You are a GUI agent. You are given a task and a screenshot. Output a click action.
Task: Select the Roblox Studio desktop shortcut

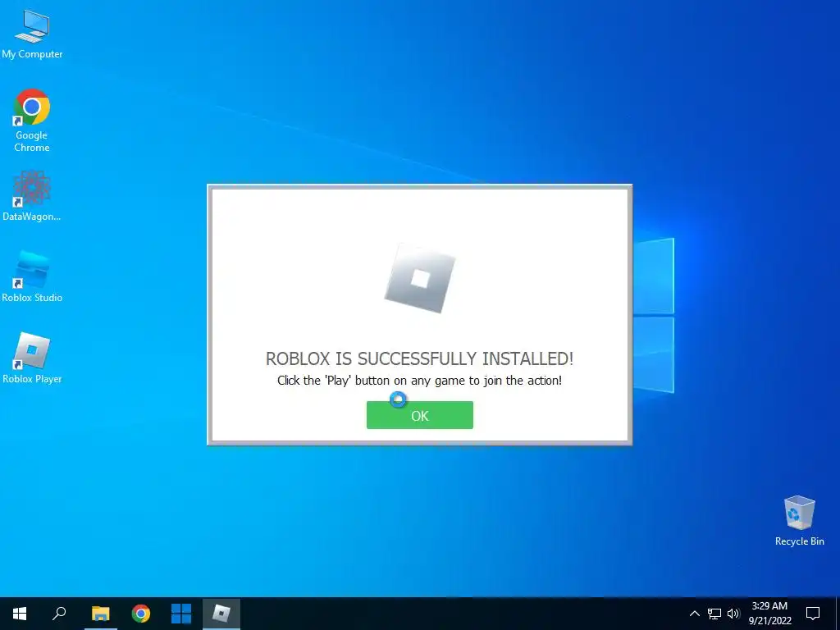[x=32, y=277]
